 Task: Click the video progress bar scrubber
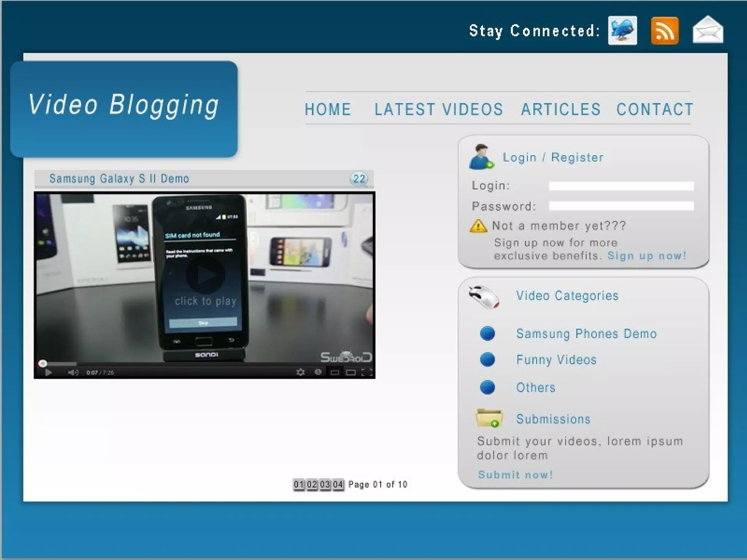tap(43, 363)
